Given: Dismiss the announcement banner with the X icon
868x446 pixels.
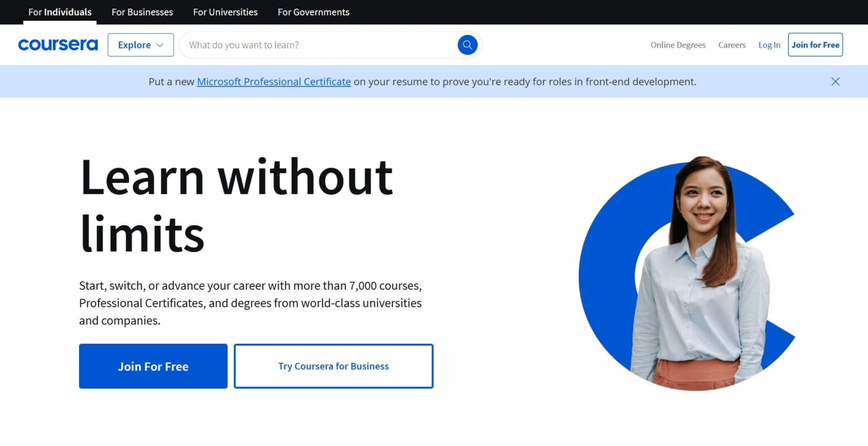Looking at the screenshot, I should tap(835, 81).
